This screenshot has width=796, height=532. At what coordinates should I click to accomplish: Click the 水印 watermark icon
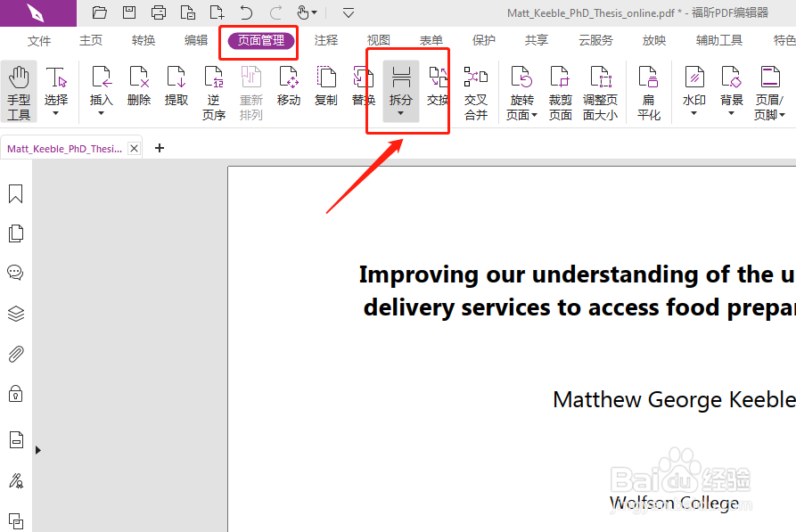pos(694,77)
